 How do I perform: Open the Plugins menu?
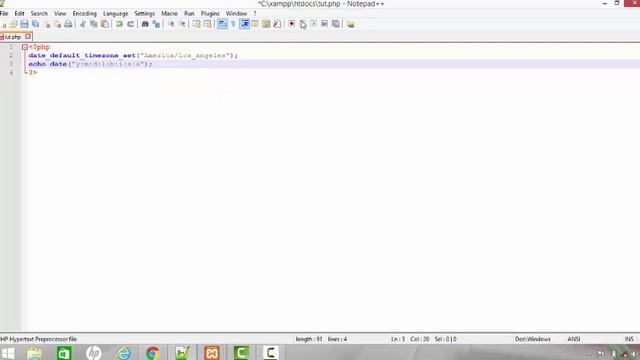pos(210,13)
